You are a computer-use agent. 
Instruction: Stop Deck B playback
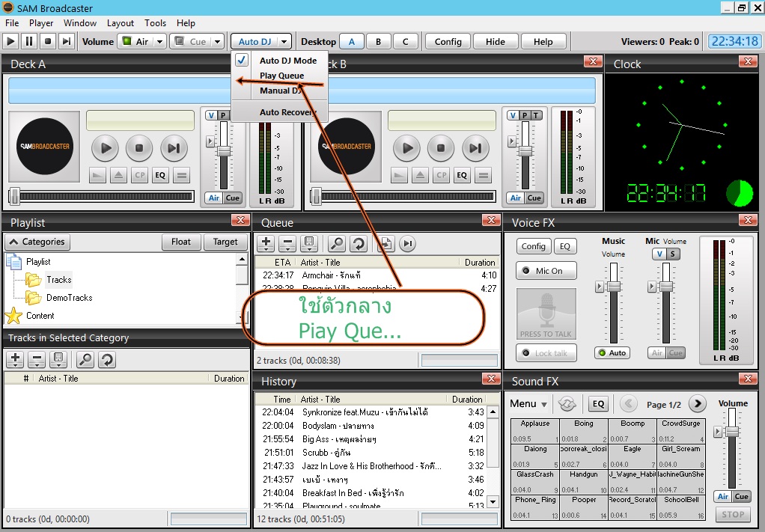[441, 147]
